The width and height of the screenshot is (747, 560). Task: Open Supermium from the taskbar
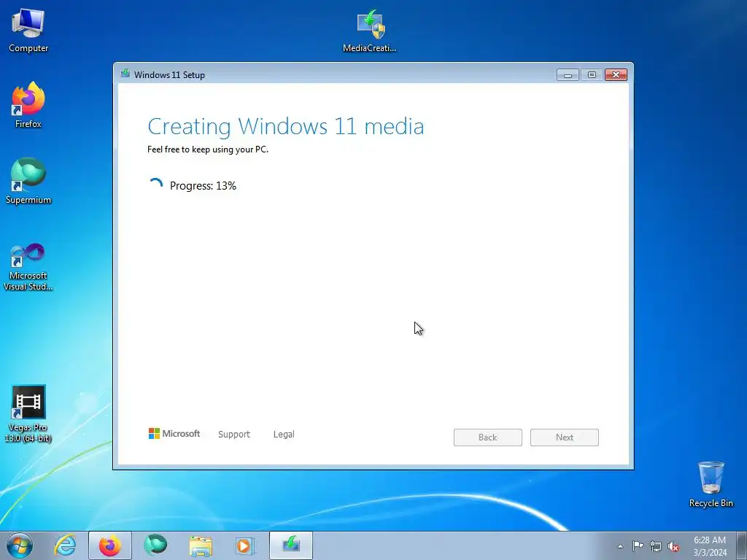(155, 545)
